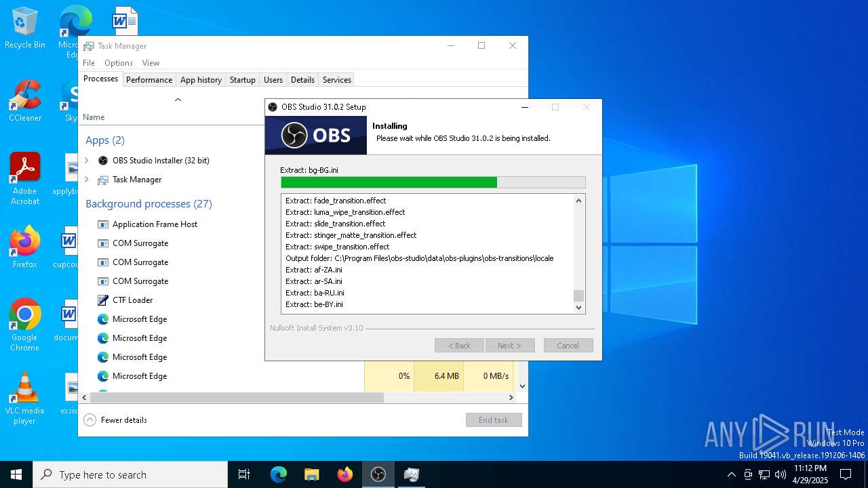Image resolution: width=868 pixels, height=488 pixels.
Task: Open the Recycle Bin desktop icon
Action: pos(25,27)
